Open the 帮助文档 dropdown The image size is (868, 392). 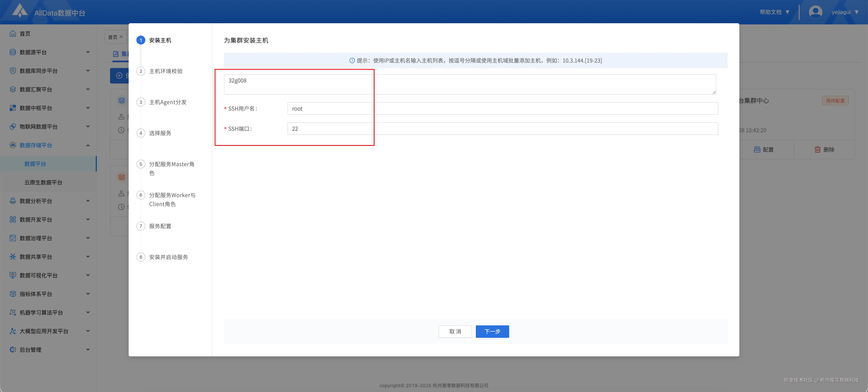click(x=774, y=12)
